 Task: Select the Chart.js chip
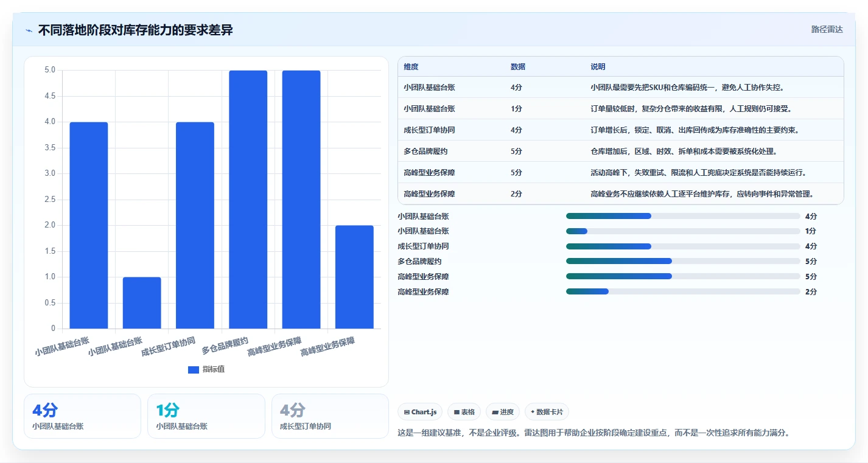420,412
